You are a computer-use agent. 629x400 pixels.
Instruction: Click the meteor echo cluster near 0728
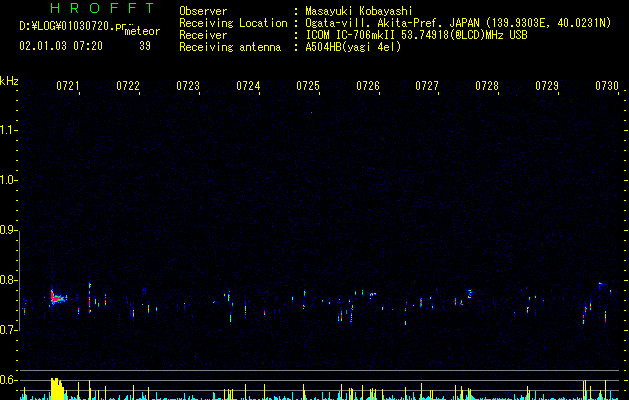tap(470, 293)
